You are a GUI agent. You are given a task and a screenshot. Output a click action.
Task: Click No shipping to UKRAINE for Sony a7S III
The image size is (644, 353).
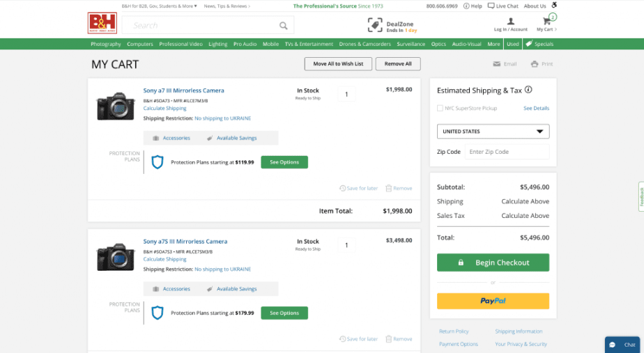pos(222,269)
